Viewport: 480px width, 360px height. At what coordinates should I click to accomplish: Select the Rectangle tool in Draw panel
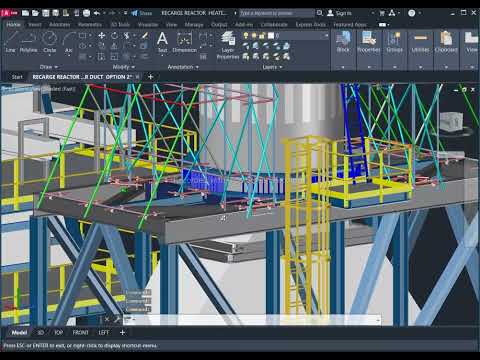tap(82, 35)
